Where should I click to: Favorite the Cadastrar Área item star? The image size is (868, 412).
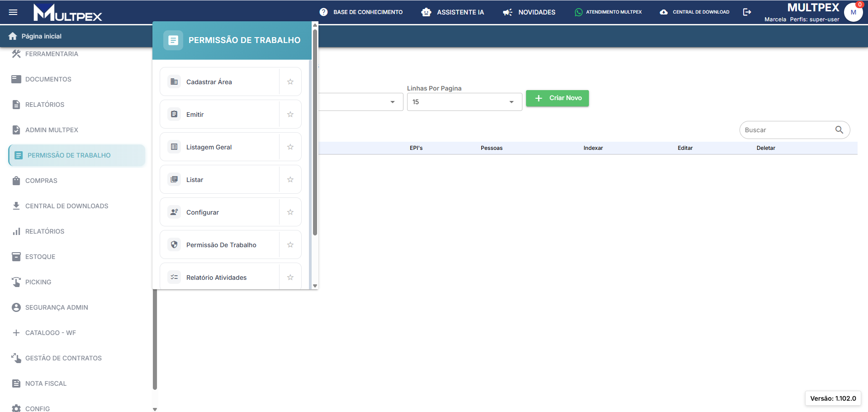pos(290,82)
